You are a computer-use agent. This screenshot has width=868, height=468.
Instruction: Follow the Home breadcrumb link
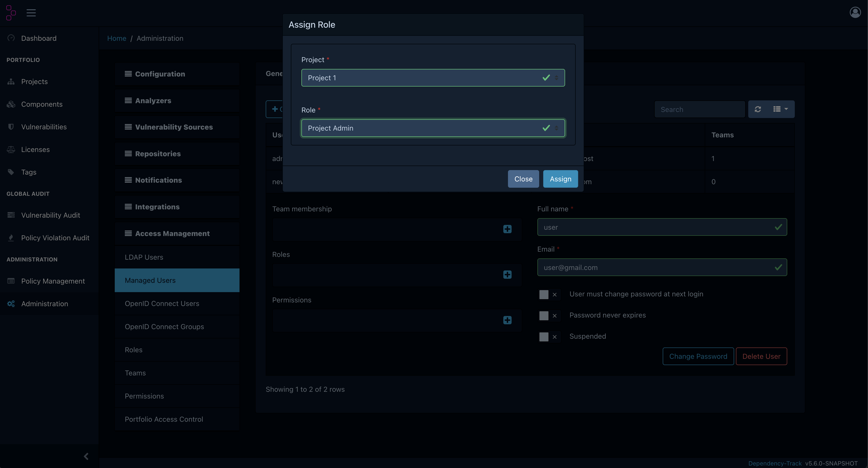116,38
